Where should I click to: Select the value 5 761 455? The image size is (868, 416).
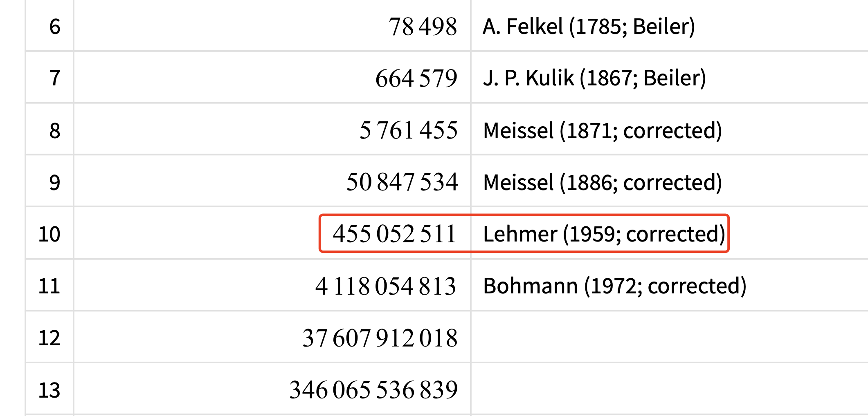[408, 131]
